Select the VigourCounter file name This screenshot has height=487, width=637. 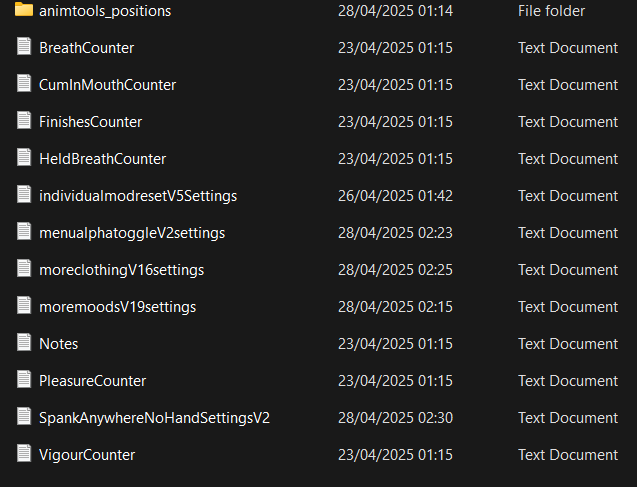pos(87,455)
